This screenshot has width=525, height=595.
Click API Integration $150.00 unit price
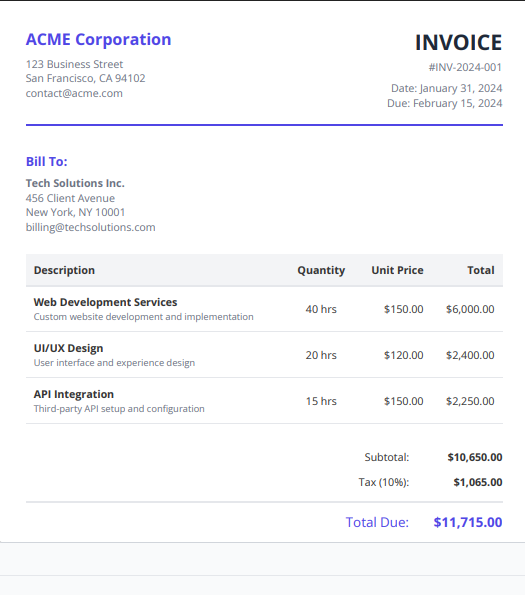pyautogui.click(x=404, y=401)
